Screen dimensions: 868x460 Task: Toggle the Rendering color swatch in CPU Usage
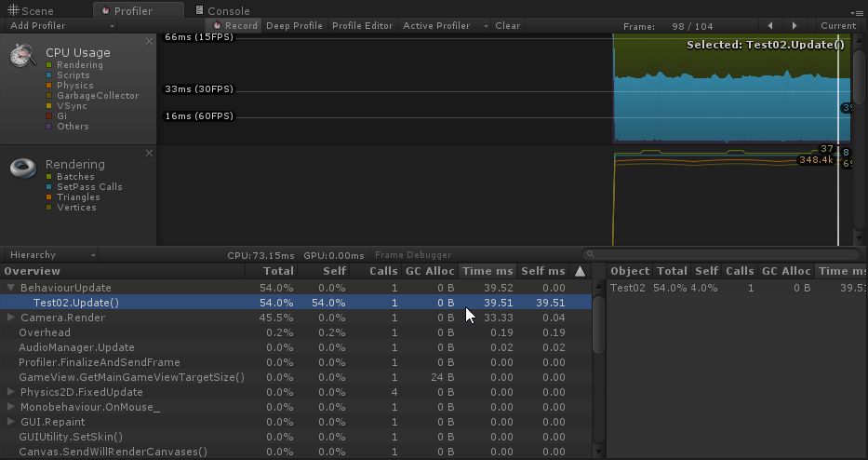[49, 65]
